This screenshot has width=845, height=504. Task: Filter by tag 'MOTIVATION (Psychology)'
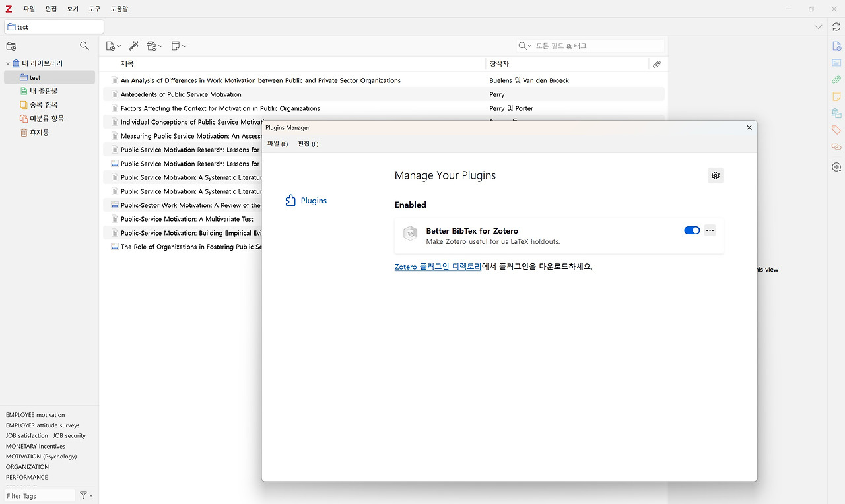tap(41, 457)
